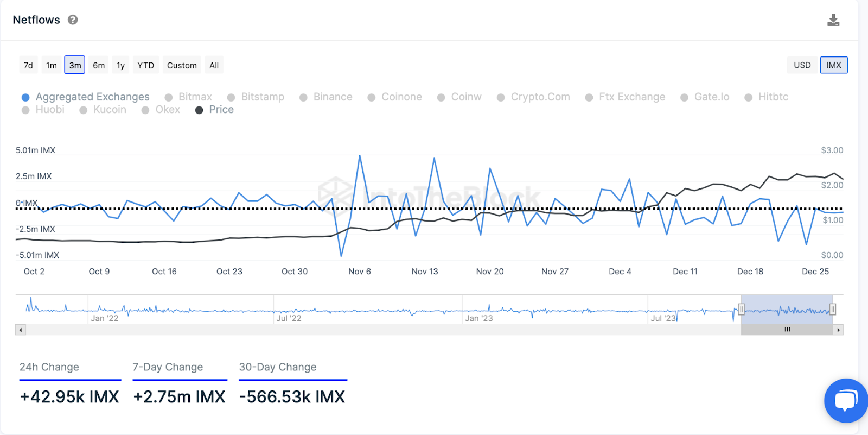Switch to the YTD range
Screen dimensions: 868x435
[x=145, y=66]
